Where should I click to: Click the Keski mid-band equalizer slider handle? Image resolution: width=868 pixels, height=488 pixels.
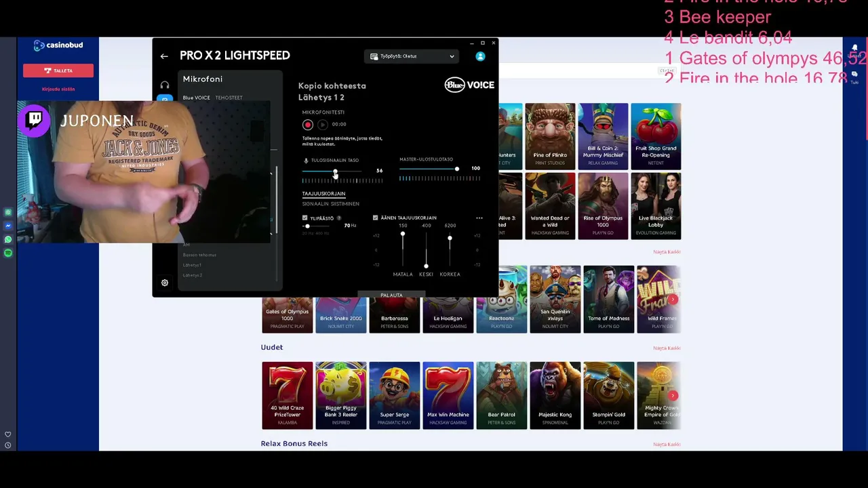(426, 266)
